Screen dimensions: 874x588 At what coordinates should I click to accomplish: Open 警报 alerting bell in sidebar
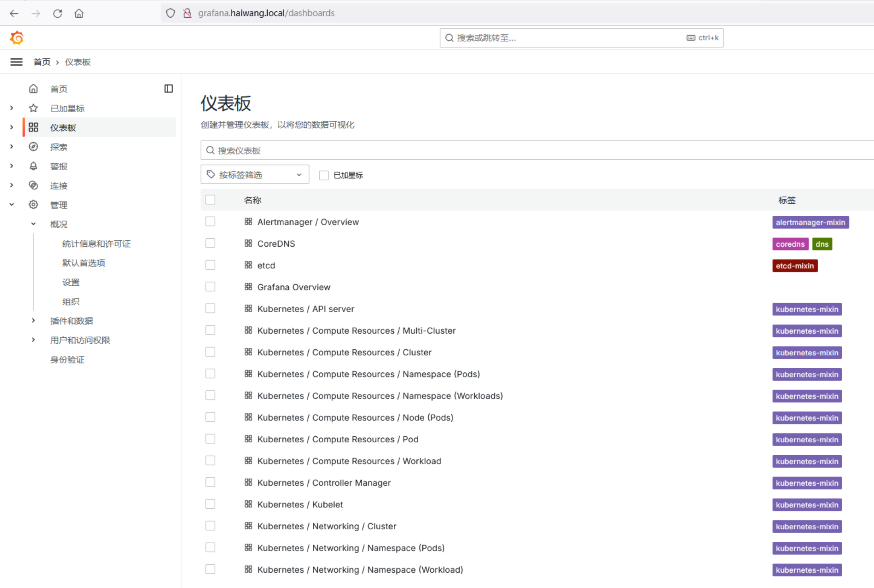pyautogui.click(x=58, y=166)
